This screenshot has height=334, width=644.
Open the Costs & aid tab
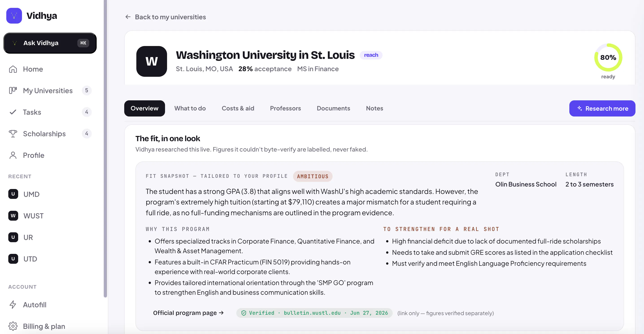click(238, 108)
